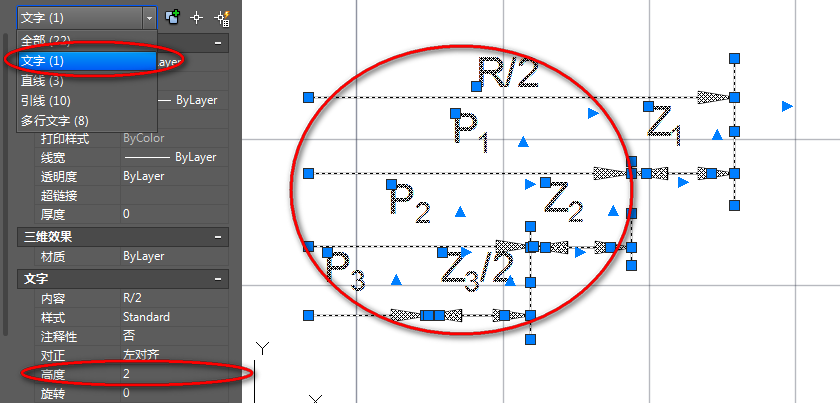Click the Z1 text in the drawing

pos(664,126)
